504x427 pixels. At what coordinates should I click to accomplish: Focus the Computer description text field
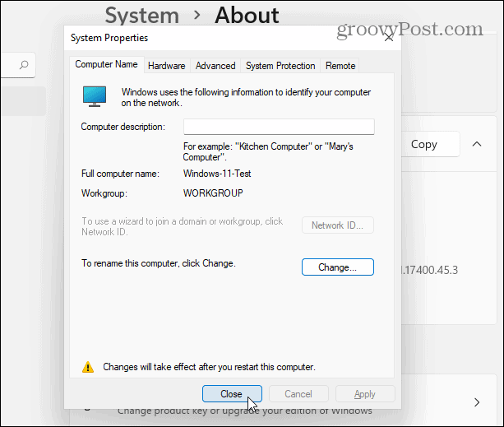click(x=279, y=127)
